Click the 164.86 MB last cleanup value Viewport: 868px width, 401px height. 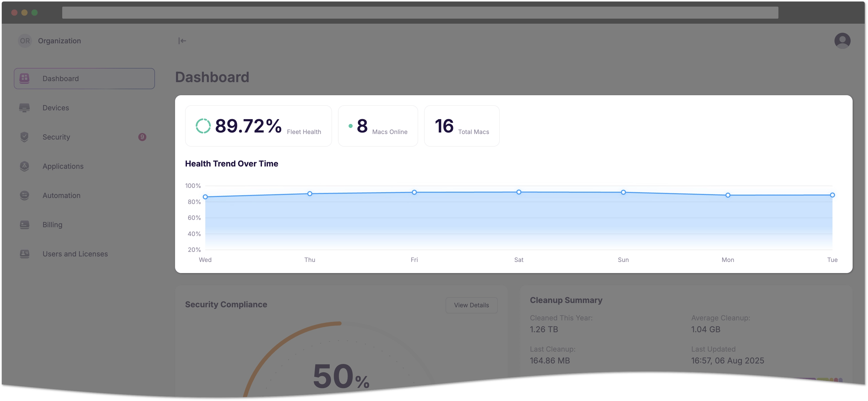[550, 361]
